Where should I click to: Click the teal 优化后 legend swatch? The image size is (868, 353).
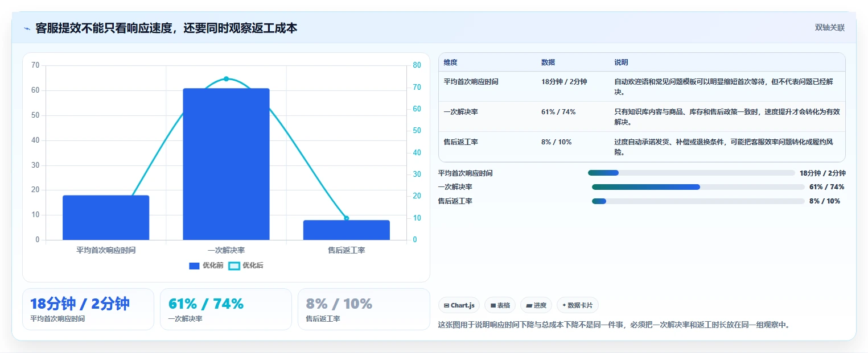(x=234, y=265)
